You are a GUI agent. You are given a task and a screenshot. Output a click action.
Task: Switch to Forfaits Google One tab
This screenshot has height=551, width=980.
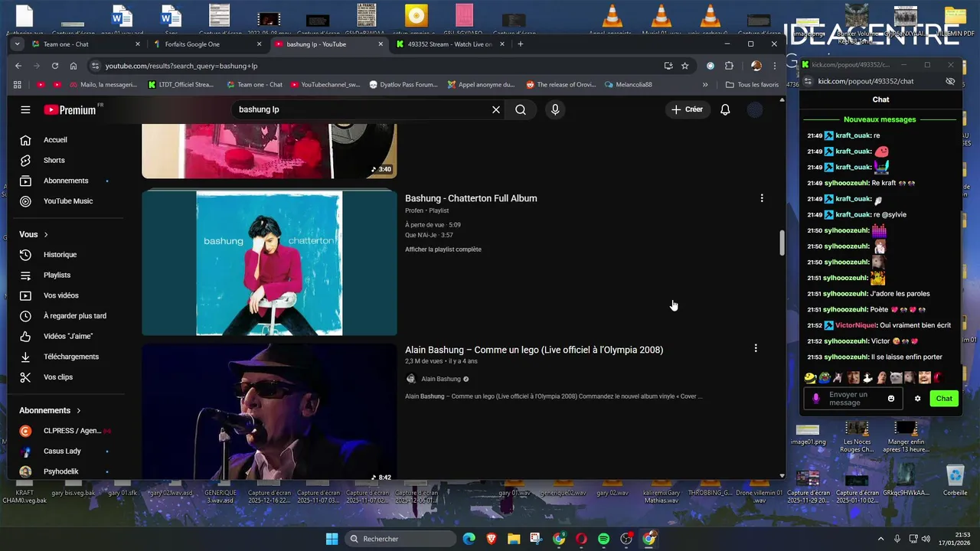click(x=207, y=44)
